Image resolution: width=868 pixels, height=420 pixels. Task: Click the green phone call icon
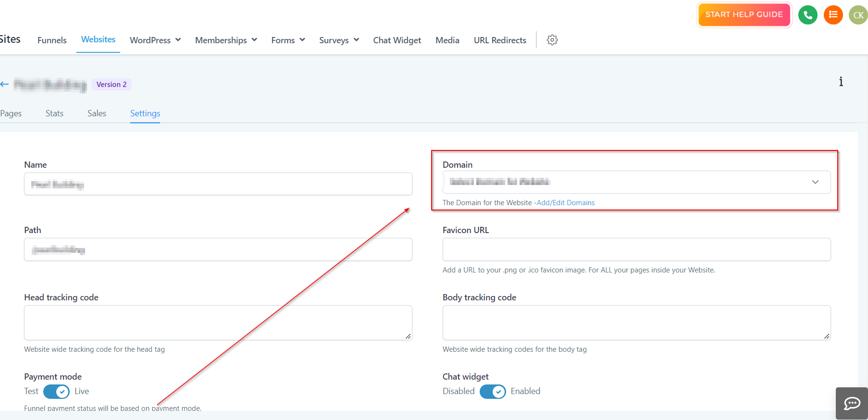807,15
